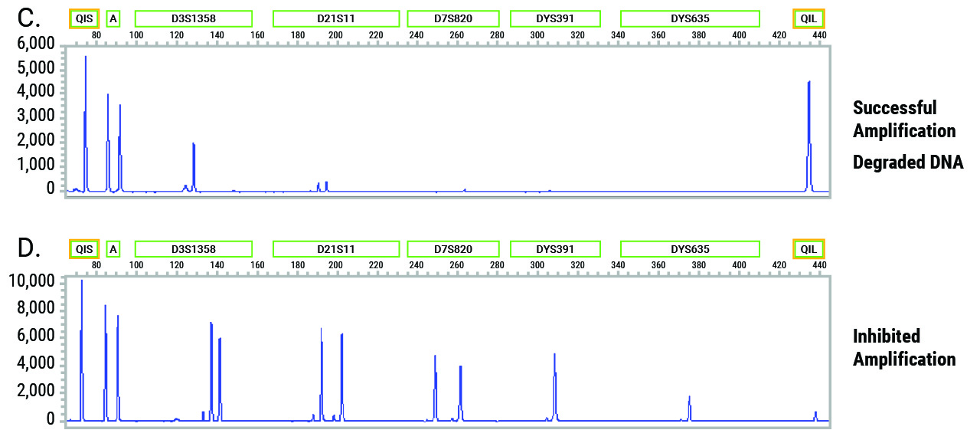Click the DYS635 locus label in panel D

(690, 249)
